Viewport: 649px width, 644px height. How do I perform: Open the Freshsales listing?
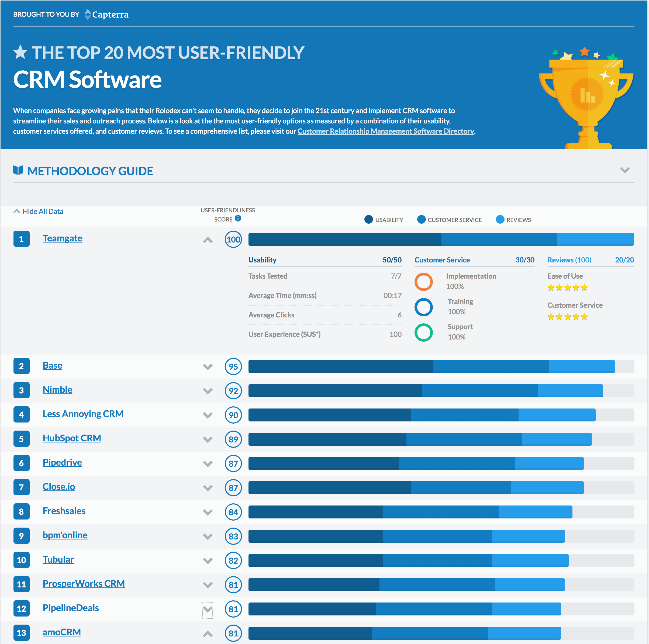pos(64,511)
